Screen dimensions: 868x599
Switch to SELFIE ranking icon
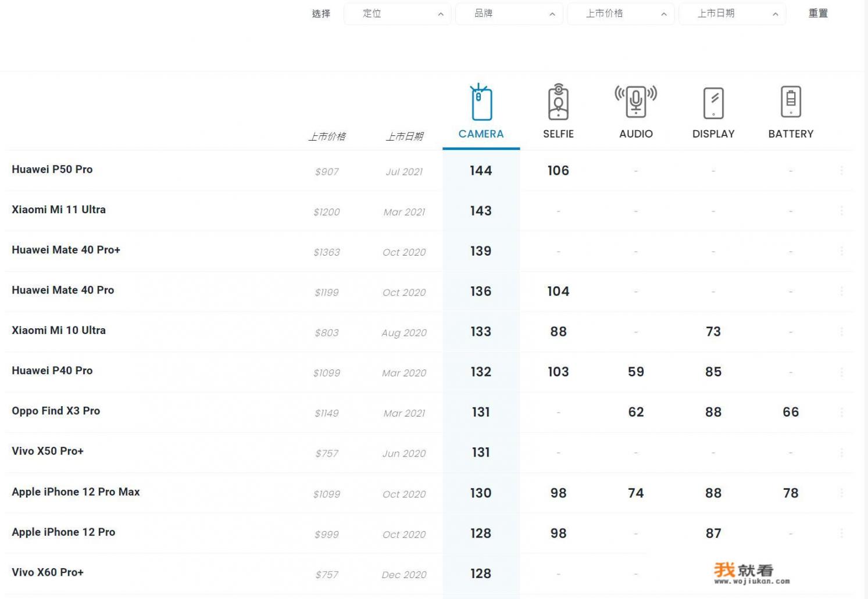(558, 102)
